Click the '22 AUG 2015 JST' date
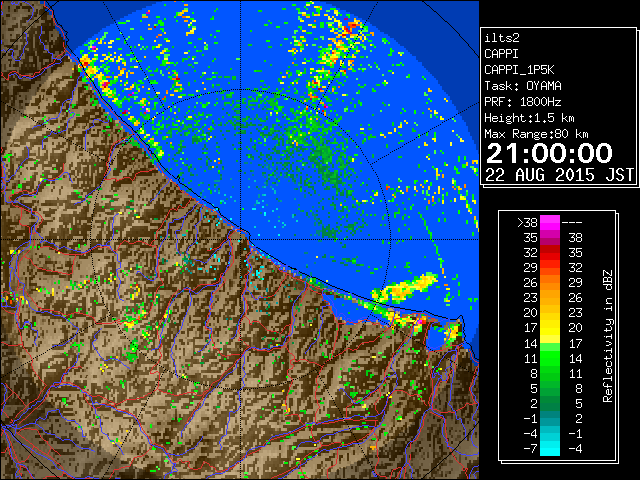Image resolution: width=640 pixels, height=480 pixels. 559,175
